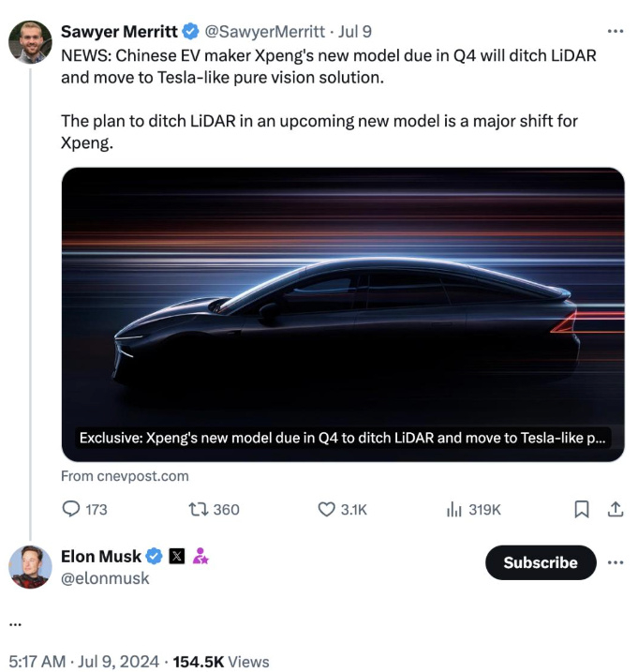Open Sawyer Merritt's profile picture

[30, 42]
